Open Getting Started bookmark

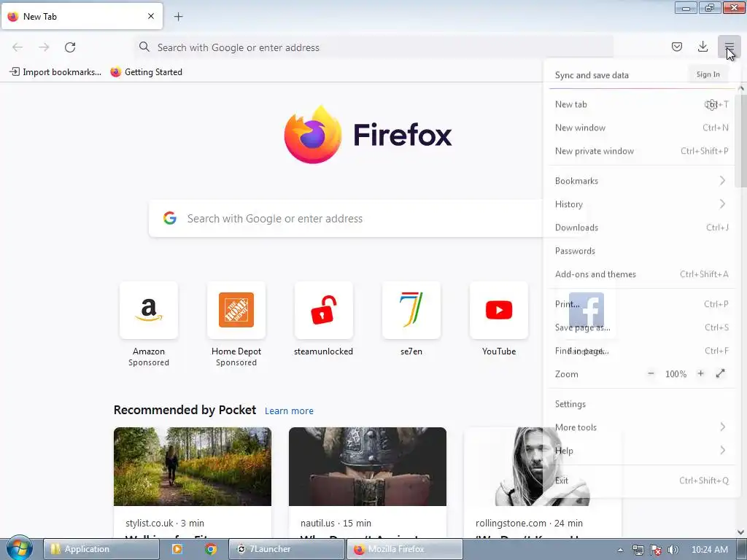click(x=146, y=72)
